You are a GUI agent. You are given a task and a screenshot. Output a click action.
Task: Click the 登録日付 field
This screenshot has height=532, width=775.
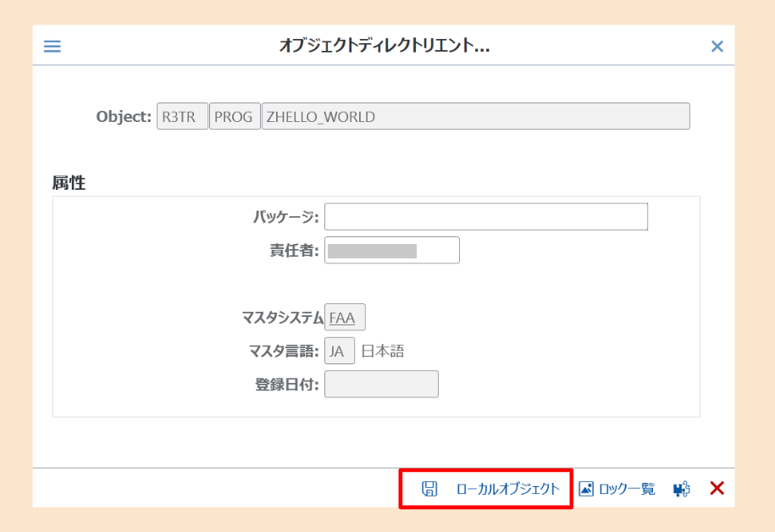381,384
